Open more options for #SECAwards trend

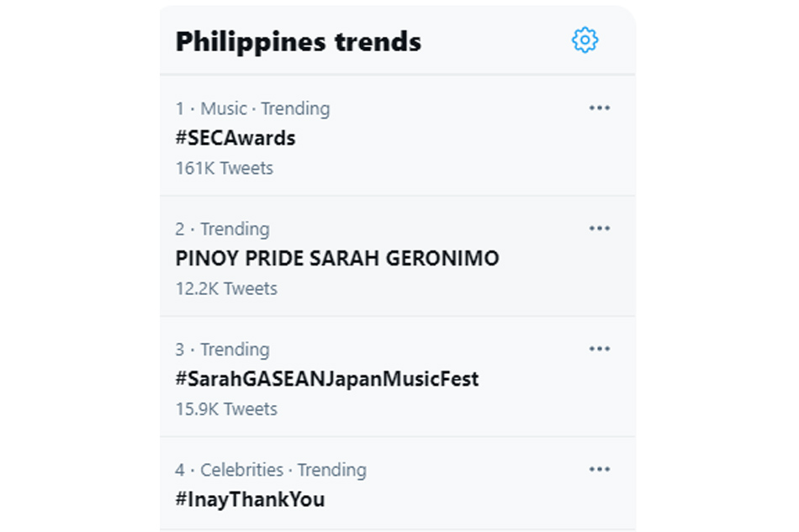[x=599, y=108]
